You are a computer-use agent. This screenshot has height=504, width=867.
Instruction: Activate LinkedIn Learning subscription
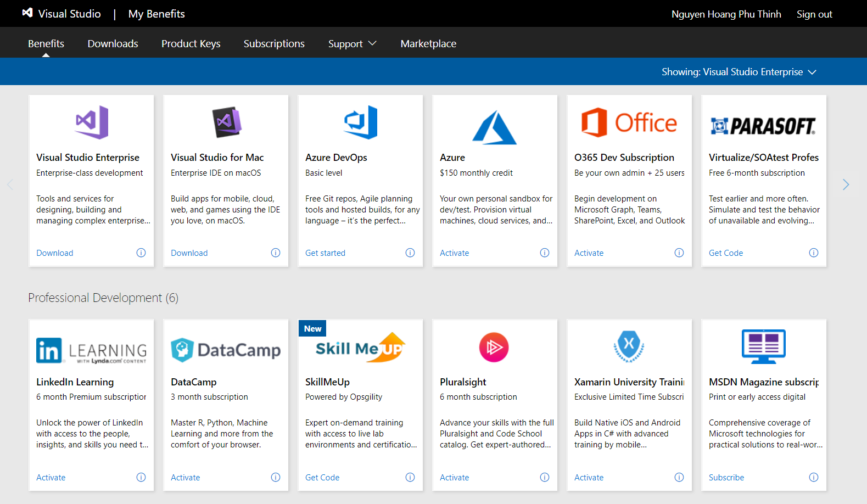point(51,478)
